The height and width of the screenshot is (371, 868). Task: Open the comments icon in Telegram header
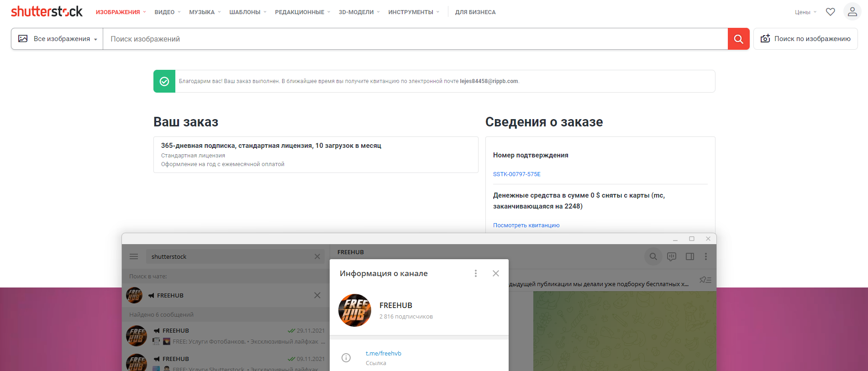click(672, 256)
